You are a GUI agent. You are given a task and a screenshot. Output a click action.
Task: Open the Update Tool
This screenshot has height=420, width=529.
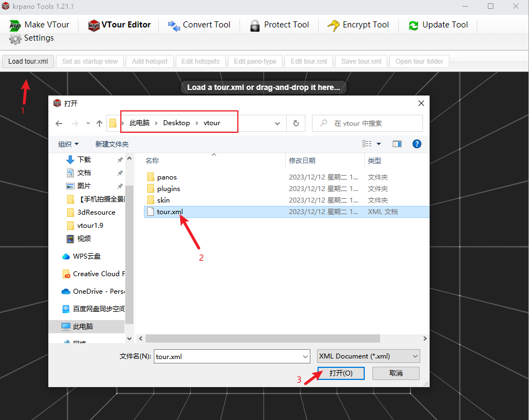pyautogui.click(x=438, y=25)
